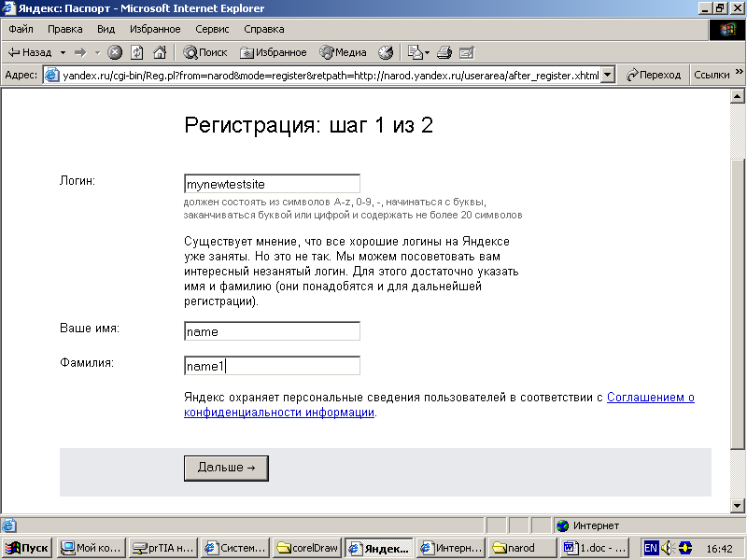
Task: Click the Mail toolbar icon
Action: [415, 52]
